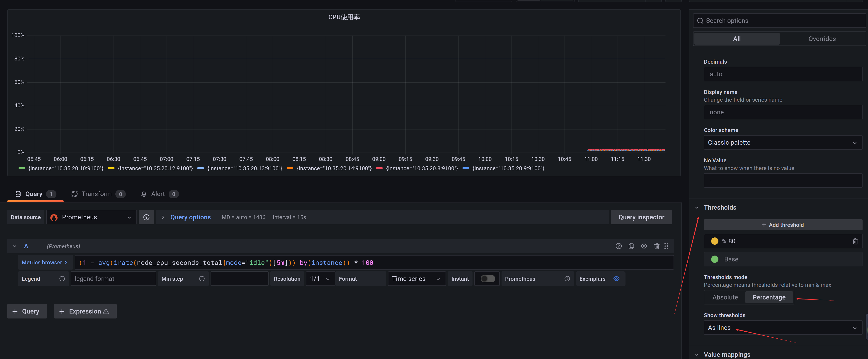This screenshot has width=868, height=359.
Task: Click the Expression warning triangle icon
Action: (106, 311)
